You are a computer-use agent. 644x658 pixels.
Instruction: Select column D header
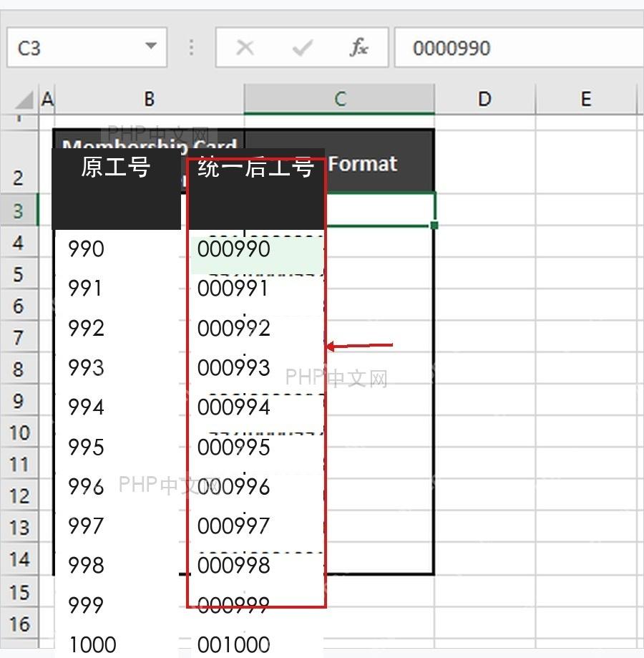click(x=484, y=99)
